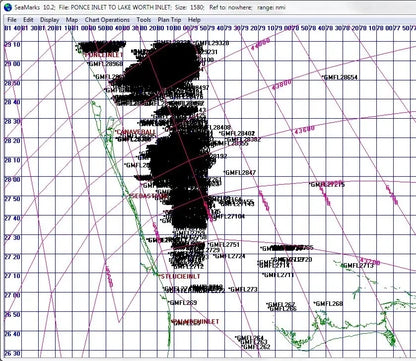416x361 pixels.
Task: Select the STLUCIEINLT waypoint label
Action: (180, 276)
